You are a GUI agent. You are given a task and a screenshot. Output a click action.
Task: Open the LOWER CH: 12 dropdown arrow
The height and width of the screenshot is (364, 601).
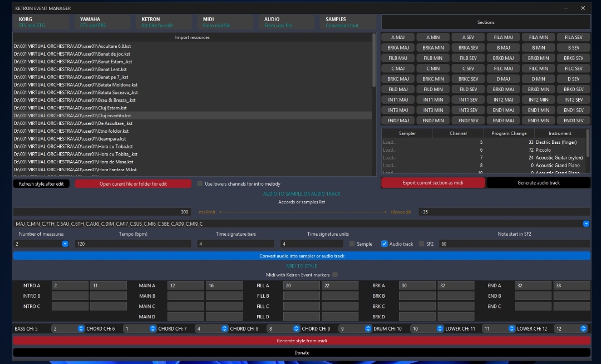[583, 328]
